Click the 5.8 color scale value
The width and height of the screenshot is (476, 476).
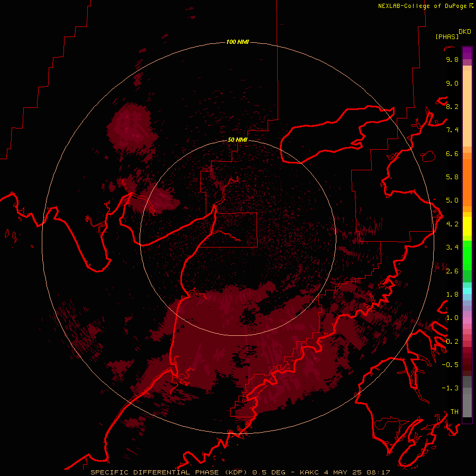click(452, 177)
